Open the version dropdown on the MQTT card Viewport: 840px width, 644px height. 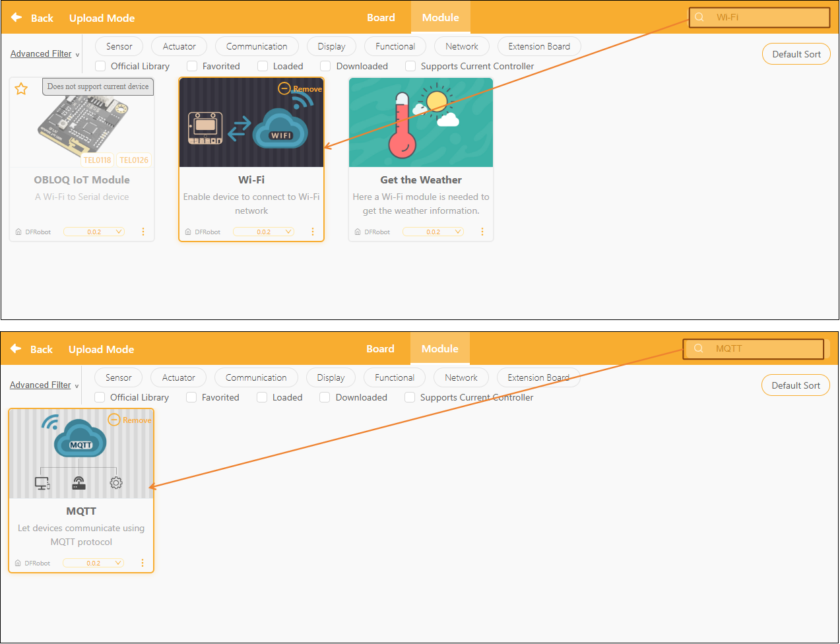94,563
